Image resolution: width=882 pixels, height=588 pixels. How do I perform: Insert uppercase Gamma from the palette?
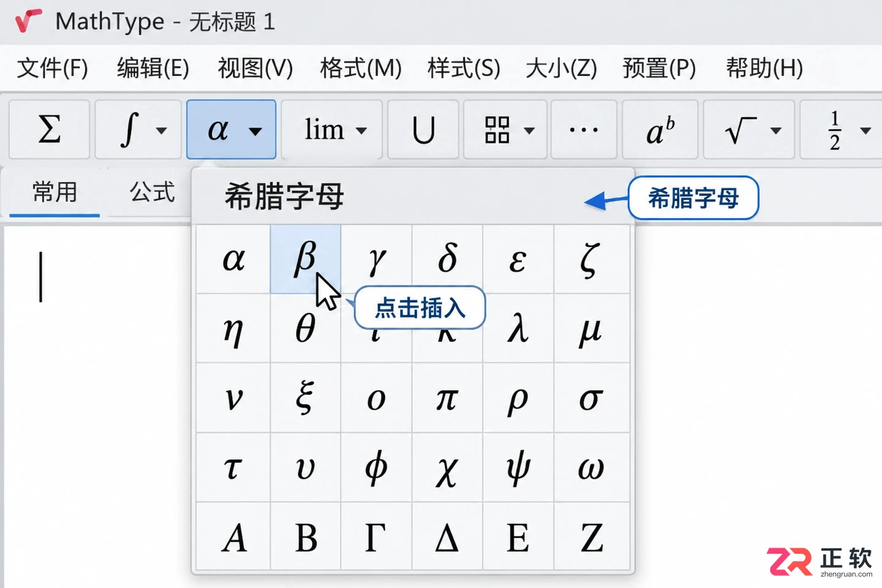point(377,537)
